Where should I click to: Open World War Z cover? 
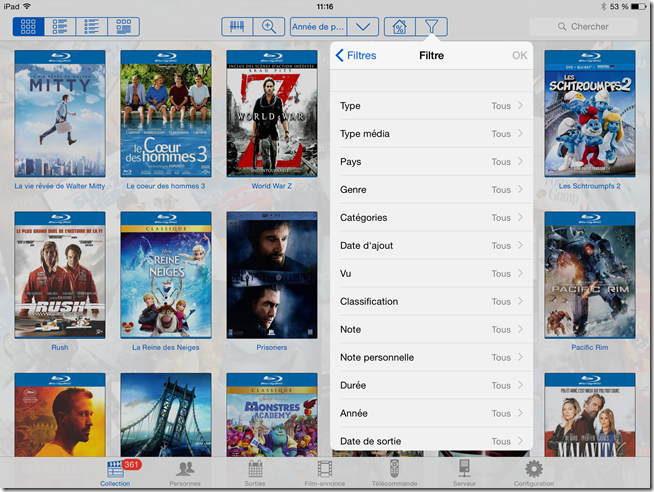[272, 113]
